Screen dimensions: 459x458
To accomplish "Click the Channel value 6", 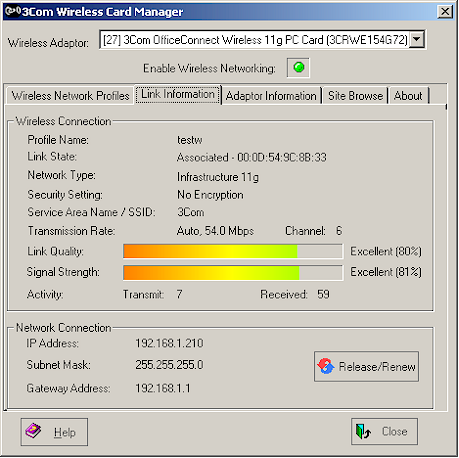I will [x=339, y=231].
